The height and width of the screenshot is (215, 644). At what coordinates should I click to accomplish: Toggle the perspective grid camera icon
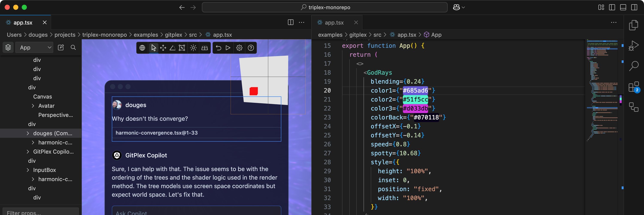[205, 48]
